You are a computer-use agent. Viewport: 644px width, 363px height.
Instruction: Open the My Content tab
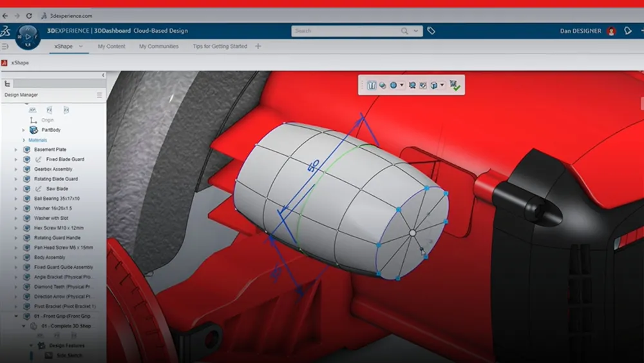click(111, 46)
